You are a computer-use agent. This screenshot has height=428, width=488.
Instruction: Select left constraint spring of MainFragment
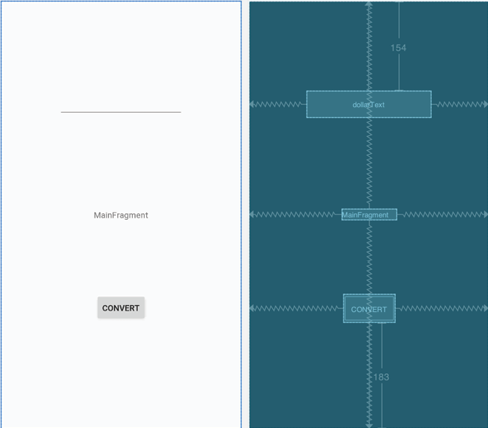point(295,214)
